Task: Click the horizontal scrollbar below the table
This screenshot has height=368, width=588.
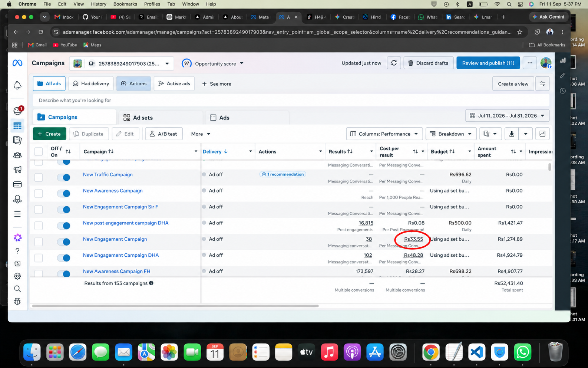Action: tap(175, 306)
